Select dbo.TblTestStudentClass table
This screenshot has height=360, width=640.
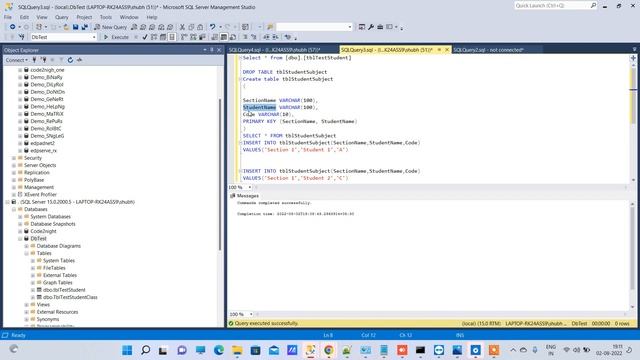(x=70, y=297)
